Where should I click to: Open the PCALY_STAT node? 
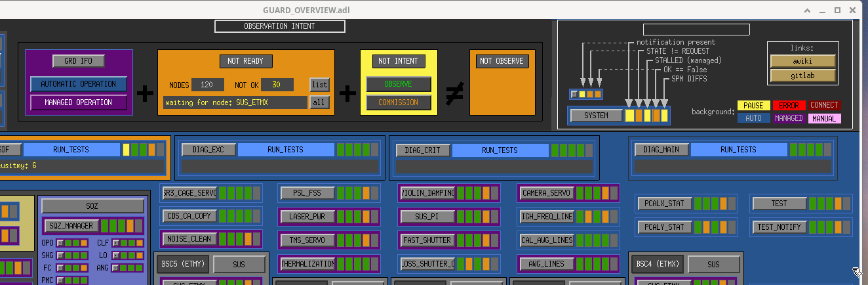[x=664, y=227]
